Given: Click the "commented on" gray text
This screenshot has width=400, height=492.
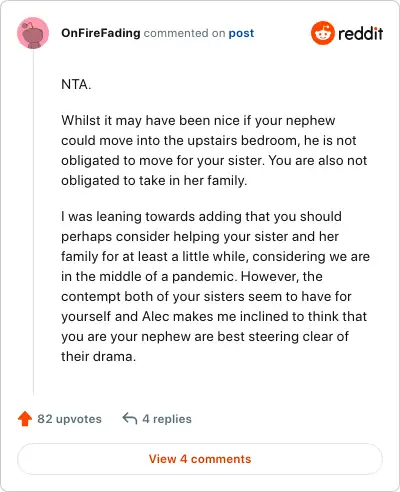Looking at the screenshot, I should 184,33.
